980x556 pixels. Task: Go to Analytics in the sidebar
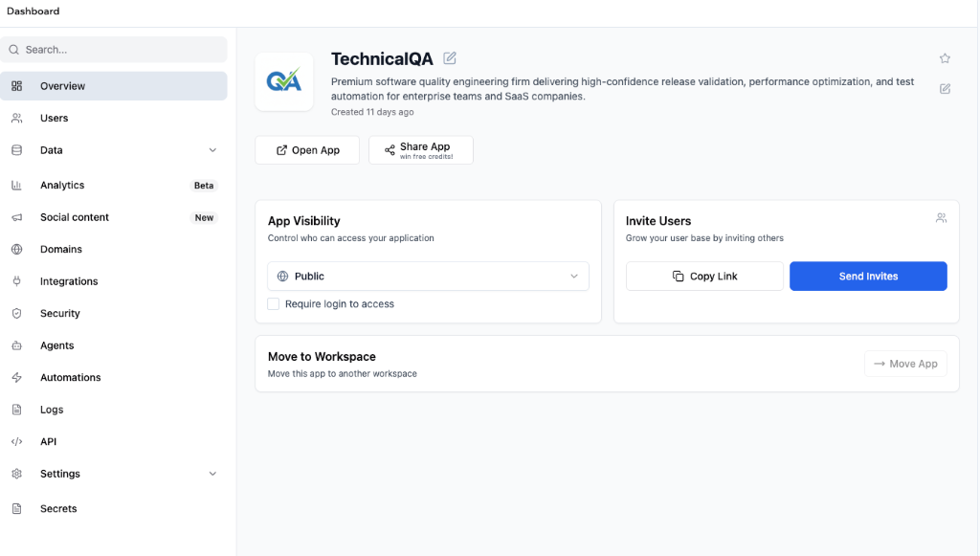click(62, 186)
